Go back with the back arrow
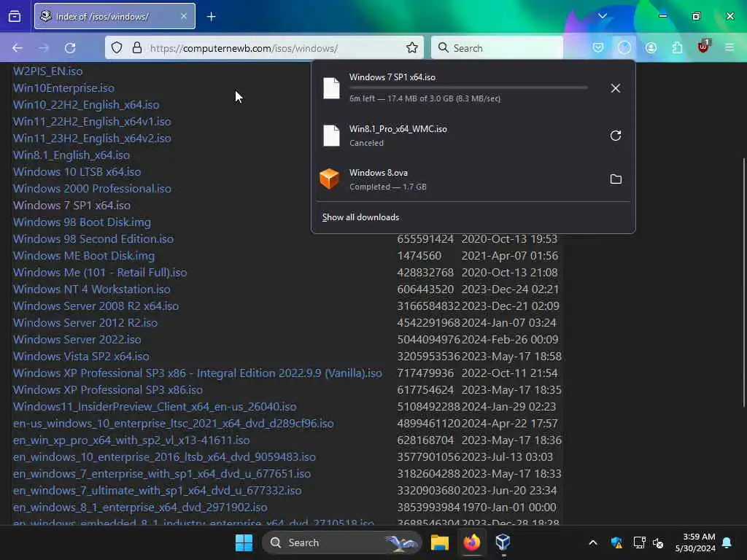Viewport: 747px width, 560px height. point(18,48)
